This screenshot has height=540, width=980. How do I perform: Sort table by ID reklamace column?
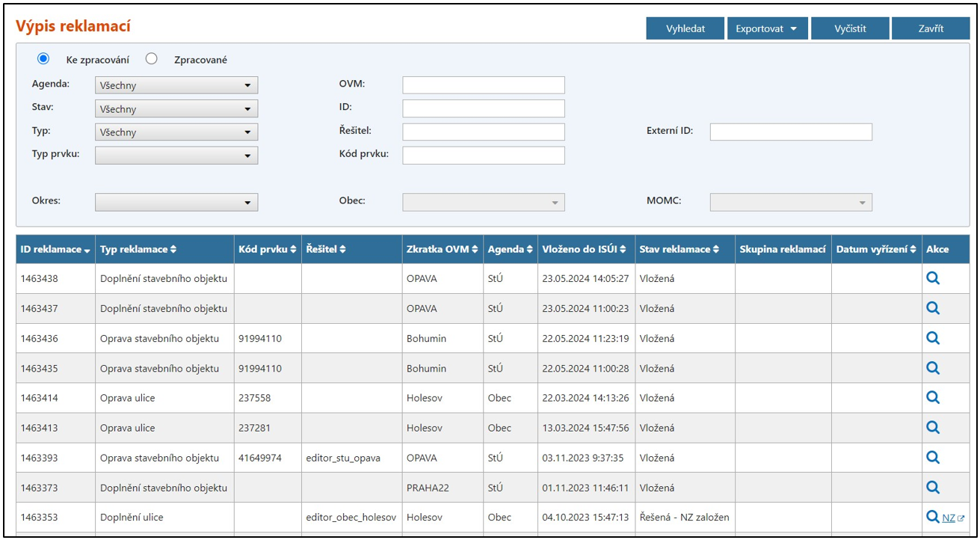[x=55, y=250]
